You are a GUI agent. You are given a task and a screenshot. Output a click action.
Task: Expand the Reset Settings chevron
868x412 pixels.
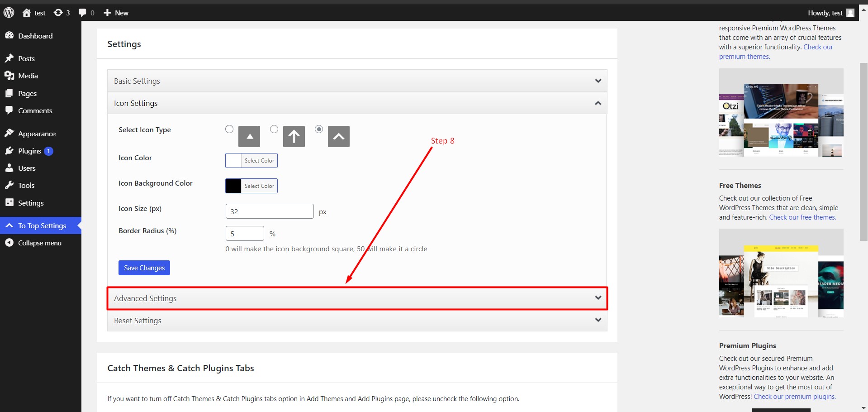[598, 320]
